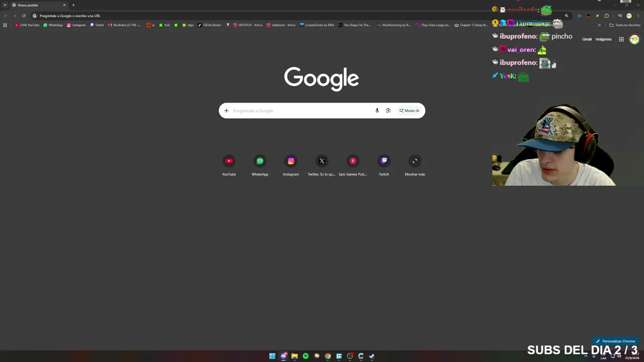Open the They Grew Lungs bookmark
Viewport: 644px width, 362px height.
coord(433,25)
